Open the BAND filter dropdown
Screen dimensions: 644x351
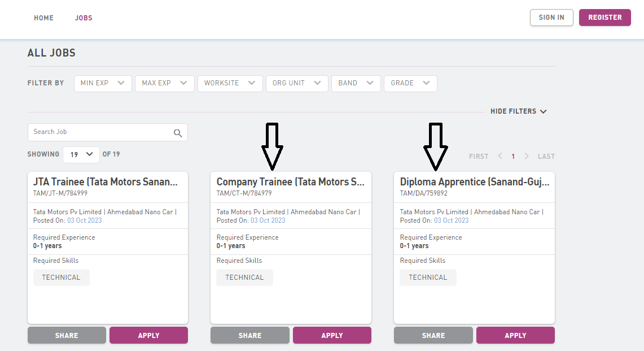click(356, 83)
